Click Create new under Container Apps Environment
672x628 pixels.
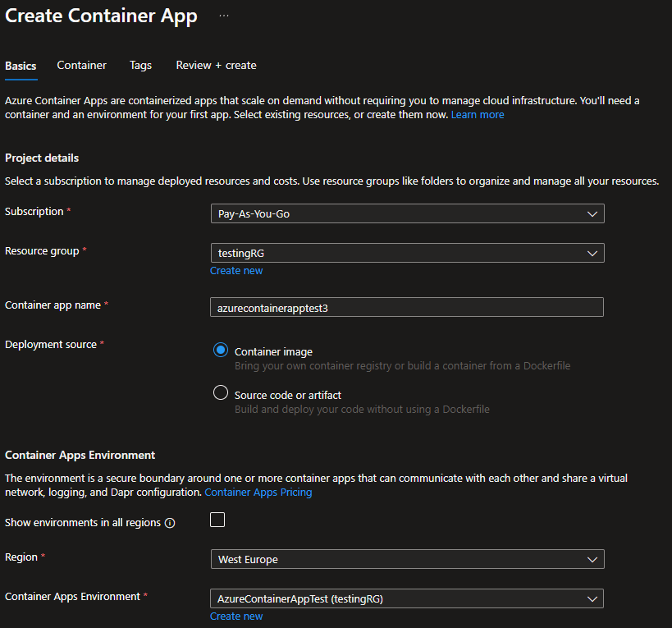236,617
